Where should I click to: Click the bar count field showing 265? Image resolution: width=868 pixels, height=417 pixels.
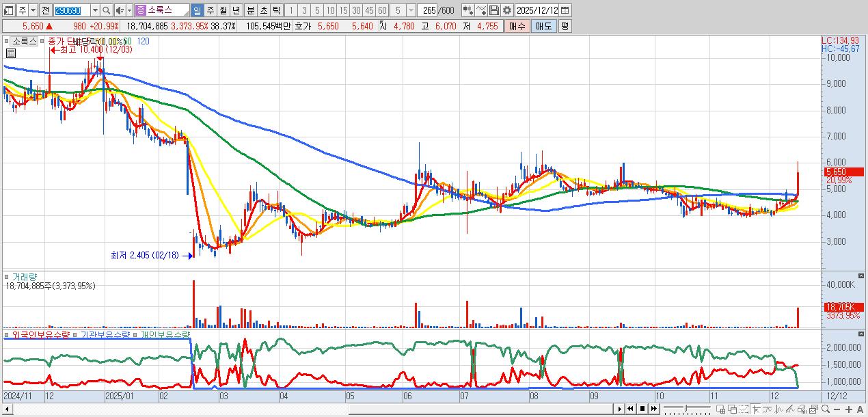[x=427, y=10]
